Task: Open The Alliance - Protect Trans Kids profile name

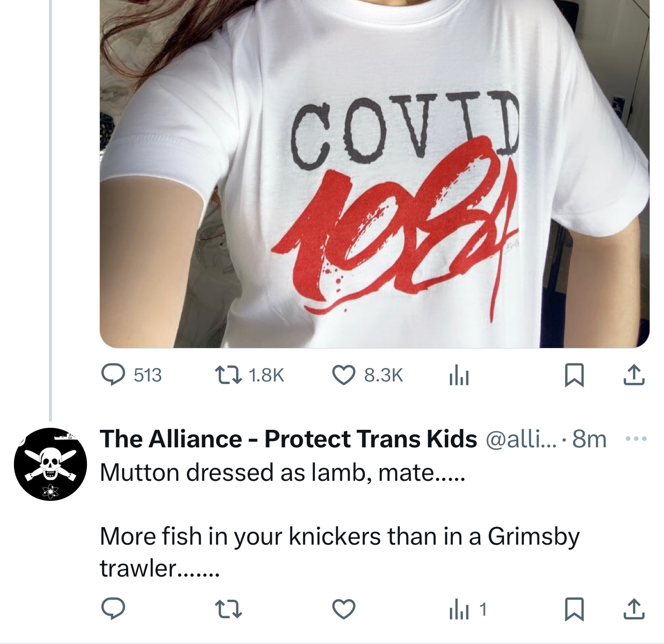Action: [x=288, y=439]
